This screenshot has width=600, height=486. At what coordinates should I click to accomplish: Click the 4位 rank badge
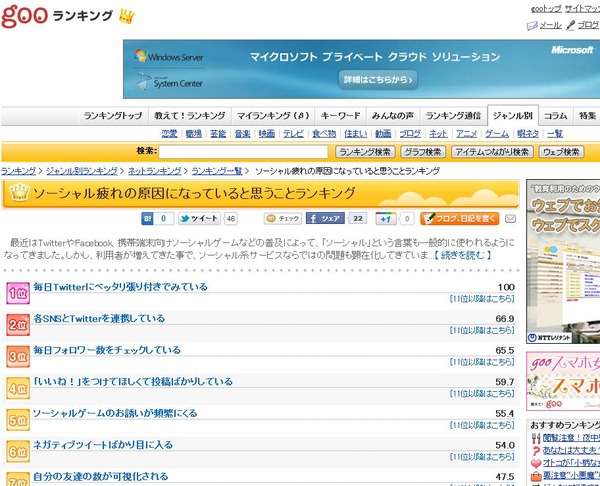[18, 388]
